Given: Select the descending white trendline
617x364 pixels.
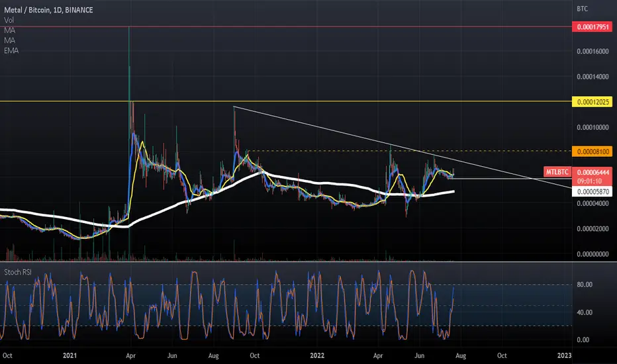Looking at the screenshot, I should (403, 148).
